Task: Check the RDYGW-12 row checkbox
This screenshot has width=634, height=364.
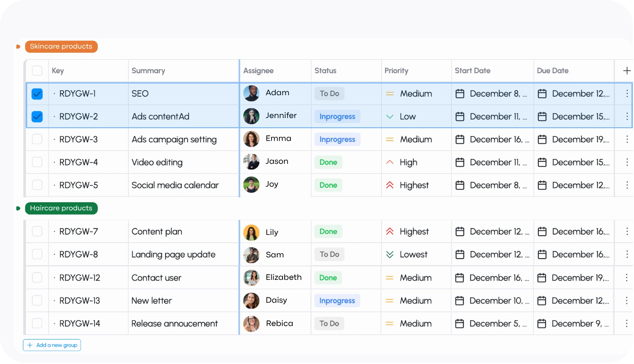Action: point(37,278)
